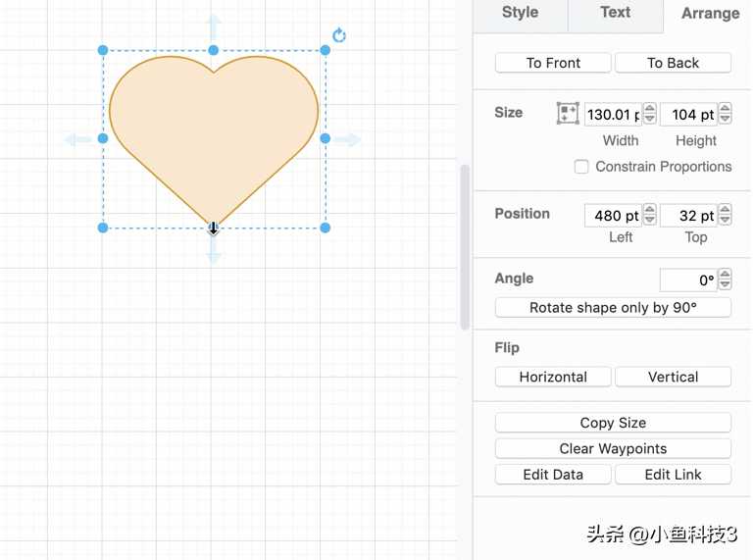Click the top-left resize handle of the heart
This screenshot has height=560, width=754.
tap(103, 50)
